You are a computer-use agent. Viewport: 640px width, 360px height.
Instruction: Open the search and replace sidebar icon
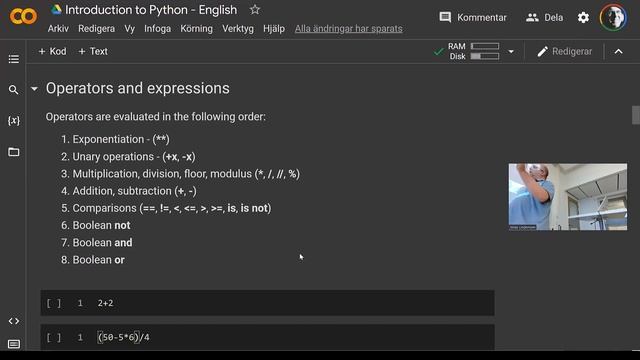(x=13, y=90)
